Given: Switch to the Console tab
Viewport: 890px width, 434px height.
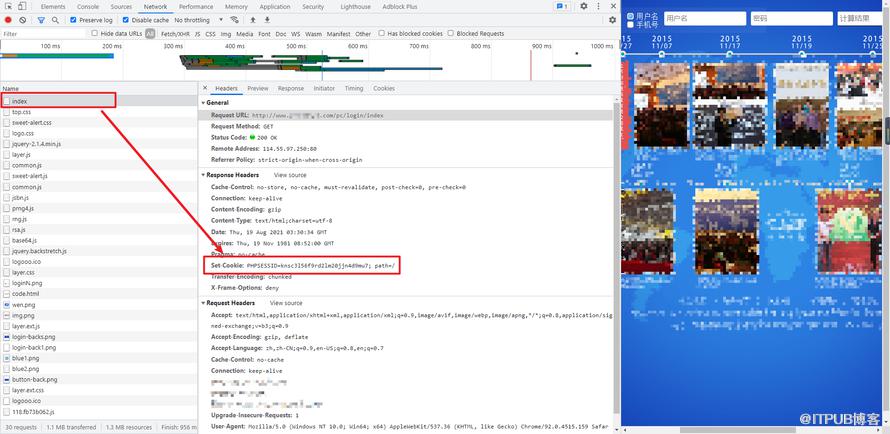Looking at the screenshot, I should click(88, 7).
